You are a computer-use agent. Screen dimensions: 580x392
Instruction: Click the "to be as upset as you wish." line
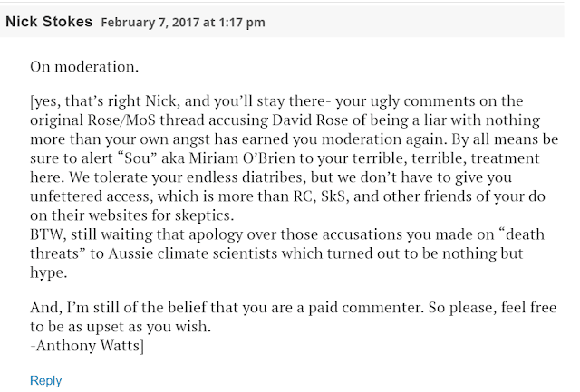click(121, 327)
